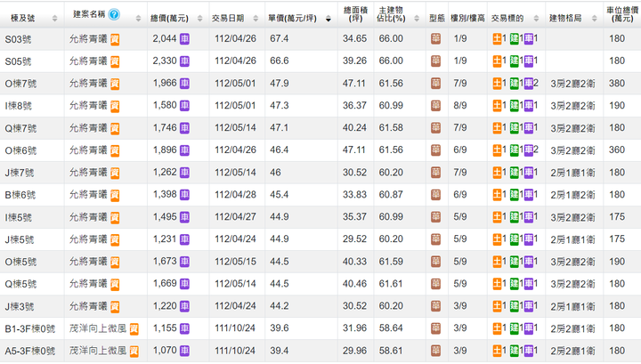Click the 樓別/樓高 column header
Screen dimensions: 641x364
click(467, 19)
